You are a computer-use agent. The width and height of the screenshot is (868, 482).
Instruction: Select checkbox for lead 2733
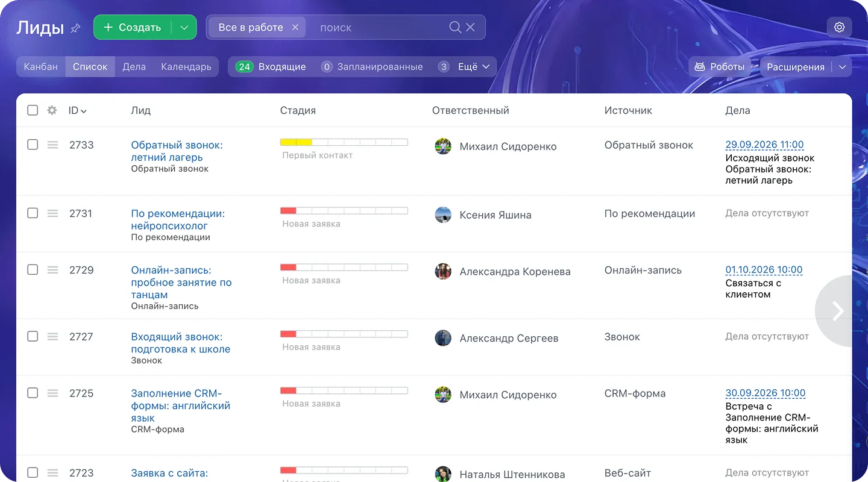(x=33, y=145)
